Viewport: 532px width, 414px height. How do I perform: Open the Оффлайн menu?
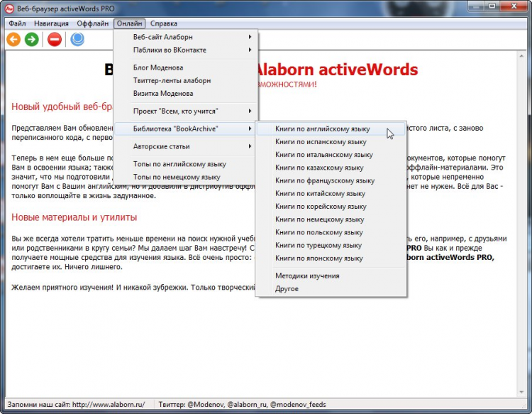coord(93,23)
